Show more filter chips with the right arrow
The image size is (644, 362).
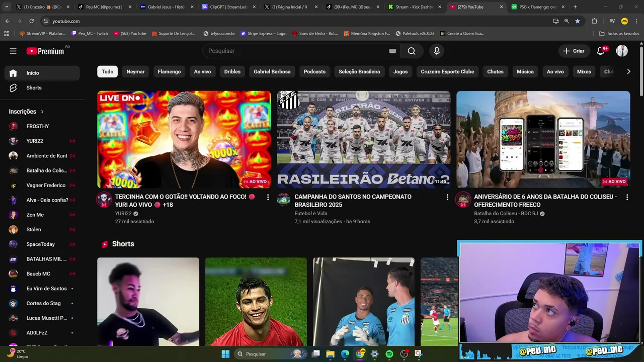click(628, 71)
